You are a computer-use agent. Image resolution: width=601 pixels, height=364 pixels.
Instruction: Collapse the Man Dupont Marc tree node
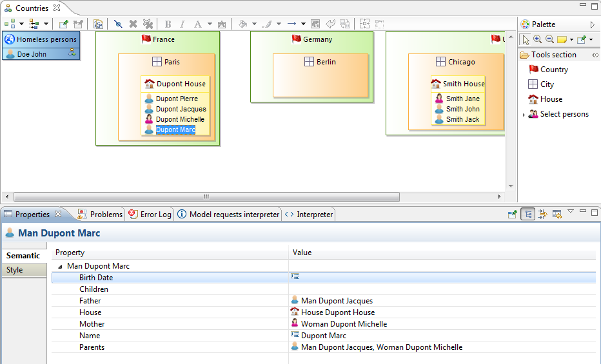61,266
